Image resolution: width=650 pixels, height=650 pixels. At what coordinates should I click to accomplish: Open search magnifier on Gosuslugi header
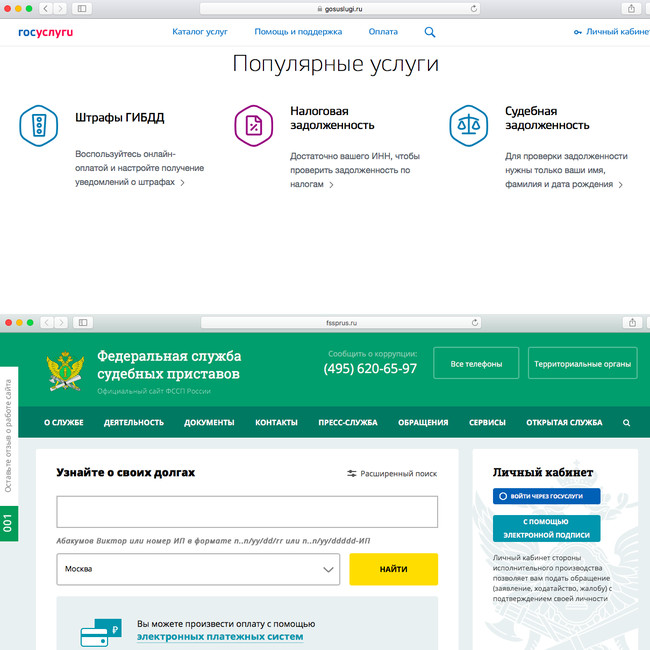[430, 32]
